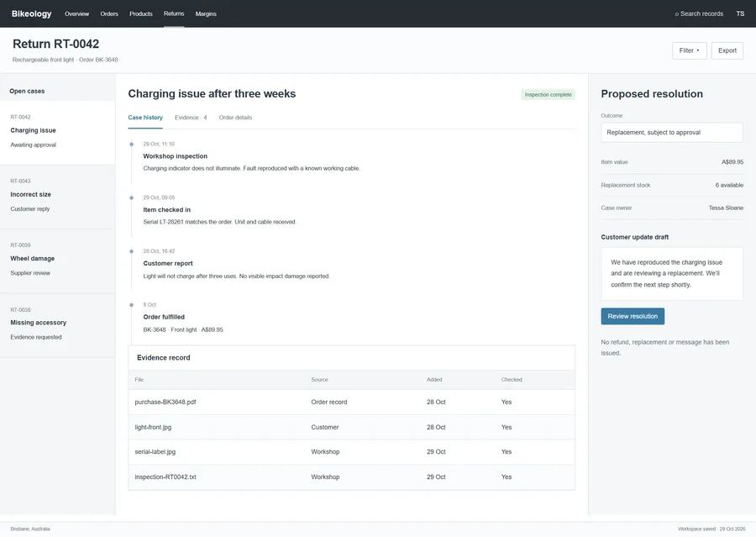Screen dimensions: 756x537
Task: Click the Order BK-3648 subtitle text
Action: pyautogui.click(x=98, y=60)
